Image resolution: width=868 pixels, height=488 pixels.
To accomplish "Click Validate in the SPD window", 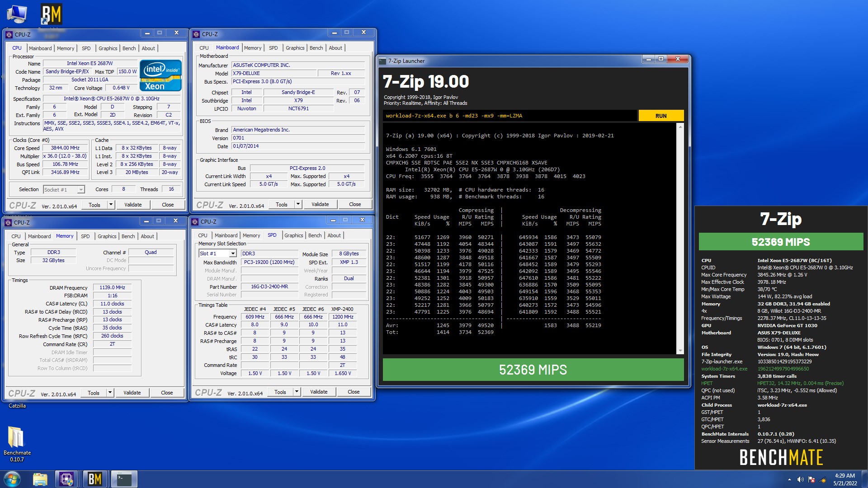I will pos(319,392).
